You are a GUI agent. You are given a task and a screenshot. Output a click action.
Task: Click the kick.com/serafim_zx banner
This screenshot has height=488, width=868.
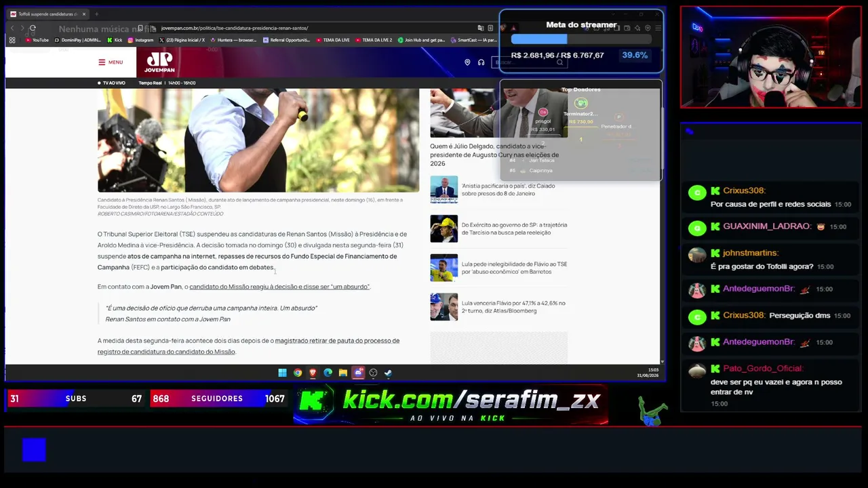click(x=451, y=405)
